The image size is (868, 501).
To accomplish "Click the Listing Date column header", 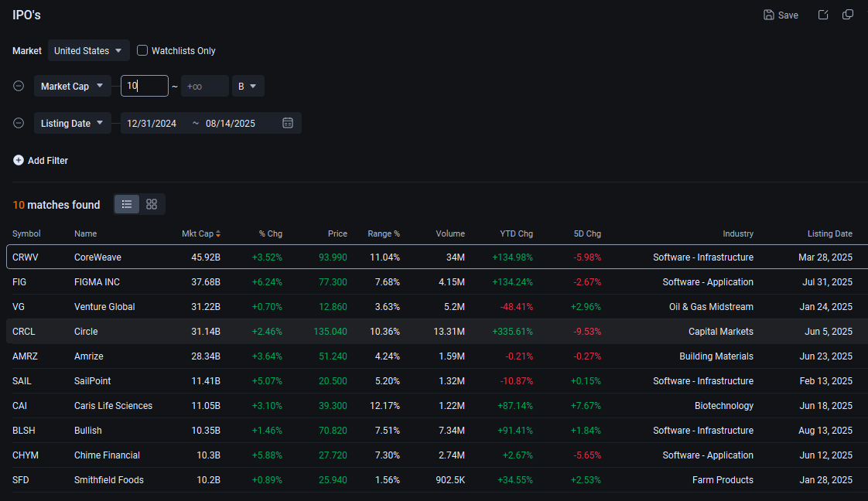I will [x=829, y=233].
